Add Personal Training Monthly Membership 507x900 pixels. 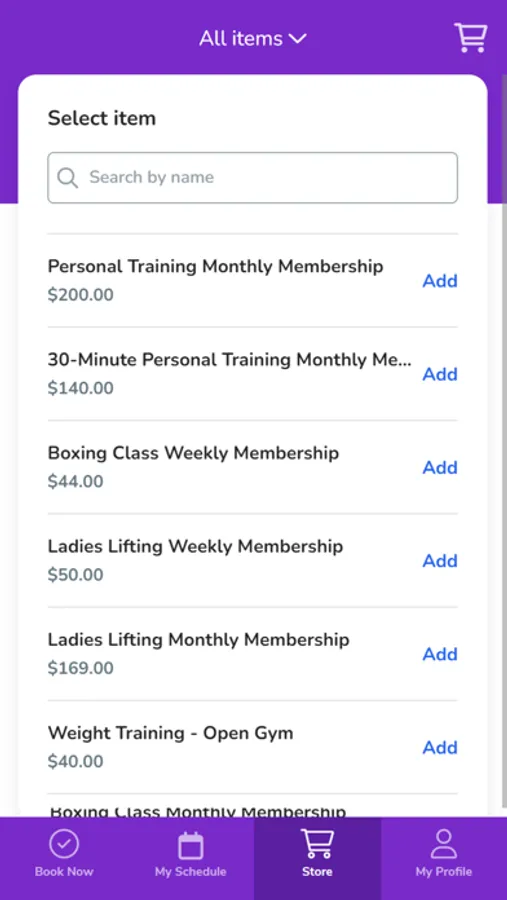pos(440,281)
